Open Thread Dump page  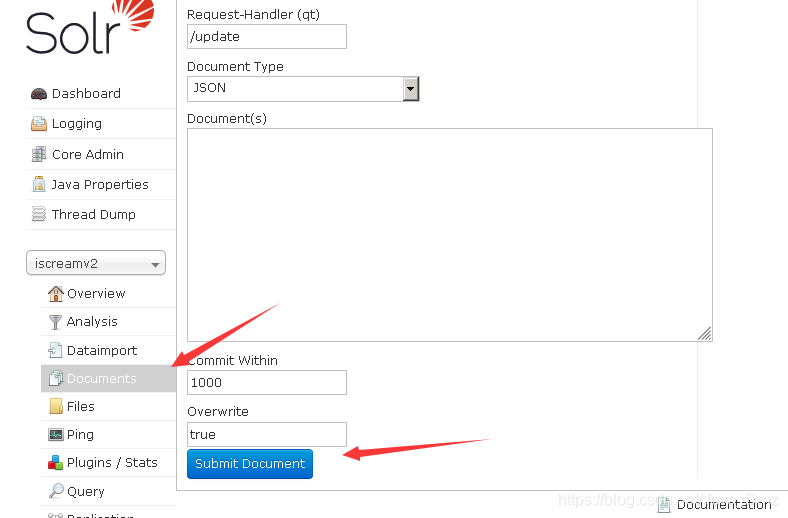click(x=94, y=215)
